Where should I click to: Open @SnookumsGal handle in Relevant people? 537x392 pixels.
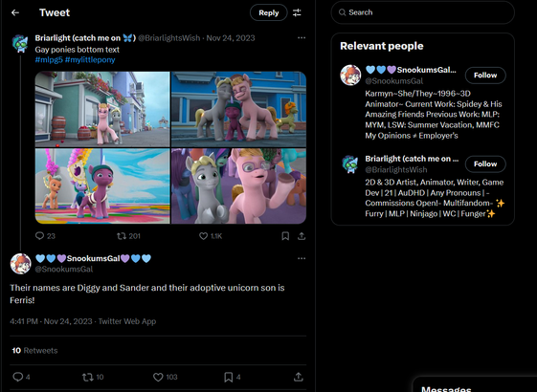[393, 81]
